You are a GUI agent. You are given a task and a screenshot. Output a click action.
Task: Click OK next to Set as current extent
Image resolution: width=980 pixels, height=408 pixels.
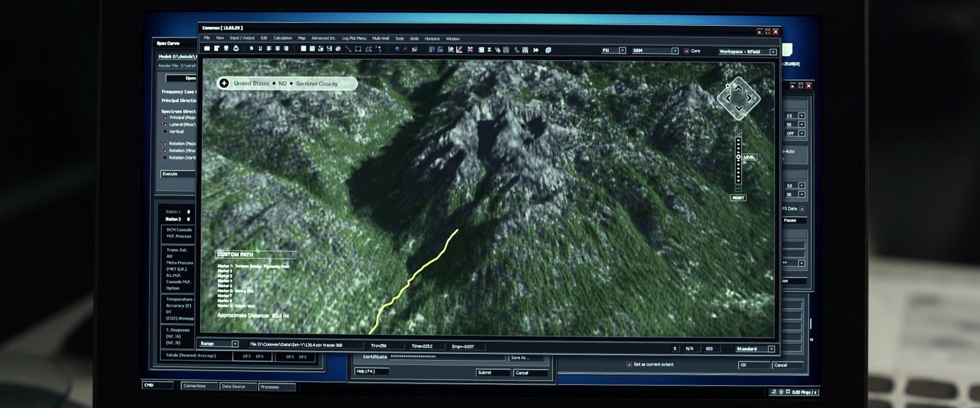click(754, 365)
